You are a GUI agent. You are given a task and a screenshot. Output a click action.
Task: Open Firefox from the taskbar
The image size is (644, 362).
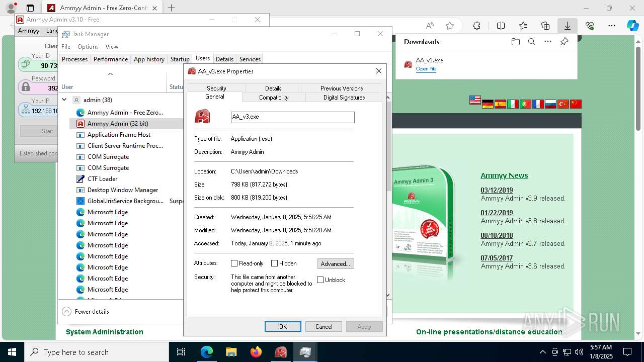tap(256, 352)
